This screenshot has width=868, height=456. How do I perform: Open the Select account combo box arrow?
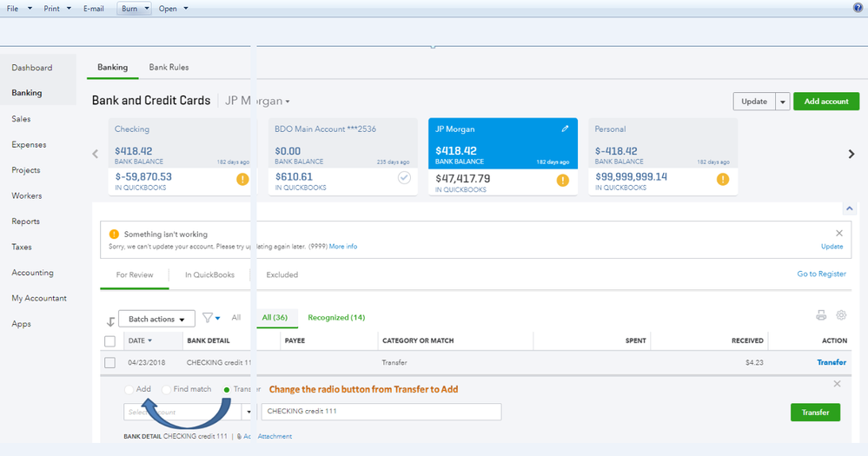248,412
